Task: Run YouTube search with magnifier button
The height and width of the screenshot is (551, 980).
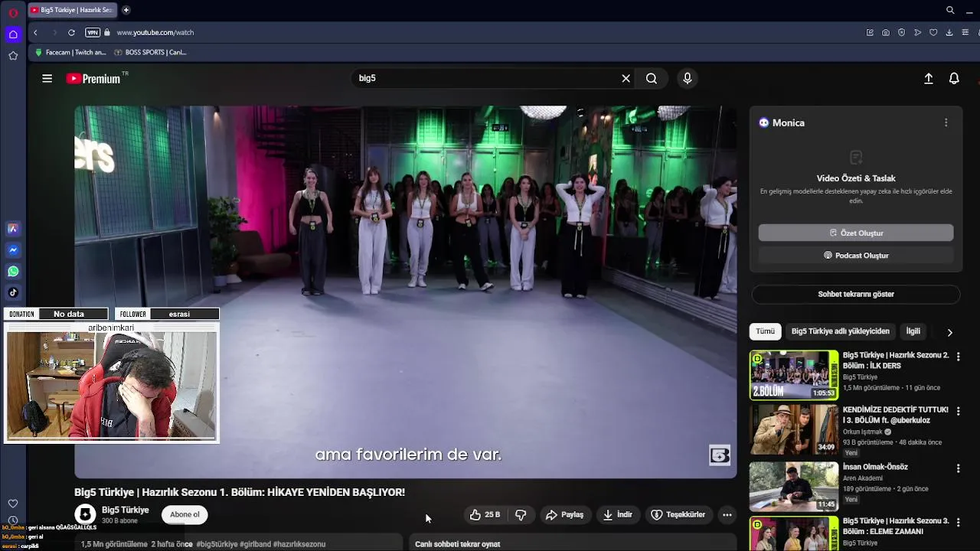Action: (x=652, y=78)
